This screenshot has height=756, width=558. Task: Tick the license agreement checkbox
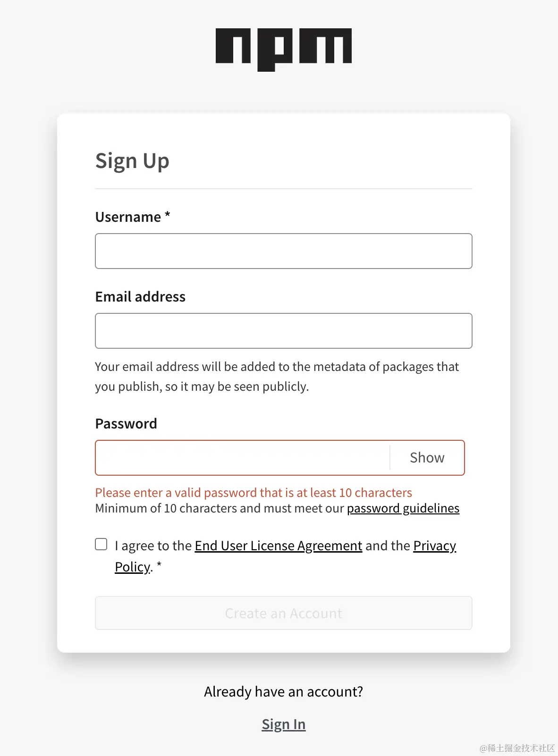[101, 544]
